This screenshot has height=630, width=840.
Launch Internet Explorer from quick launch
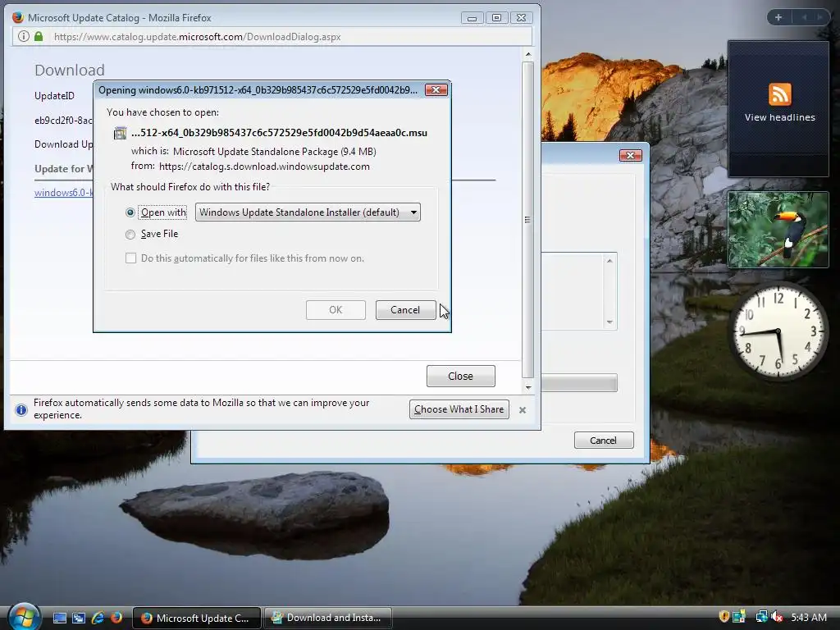98,619
